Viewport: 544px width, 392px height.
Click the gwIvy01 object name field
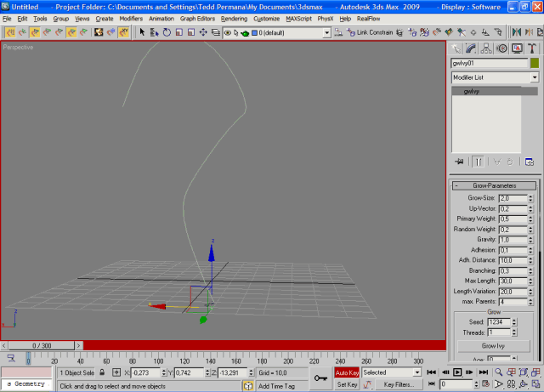[489, 63]
